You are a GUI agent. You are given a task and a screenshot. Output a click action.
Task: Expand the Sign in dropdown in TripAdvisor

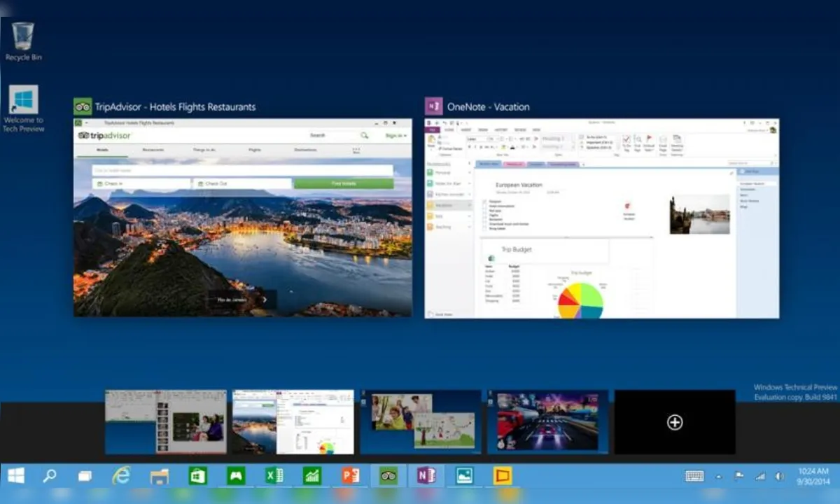(395, 136)
